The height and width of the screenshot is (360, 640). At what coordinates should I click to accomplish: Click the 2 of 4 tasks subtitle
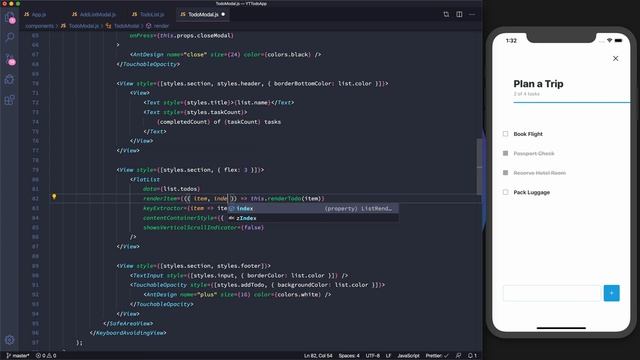pyautogui.click(x=527, y=94)
